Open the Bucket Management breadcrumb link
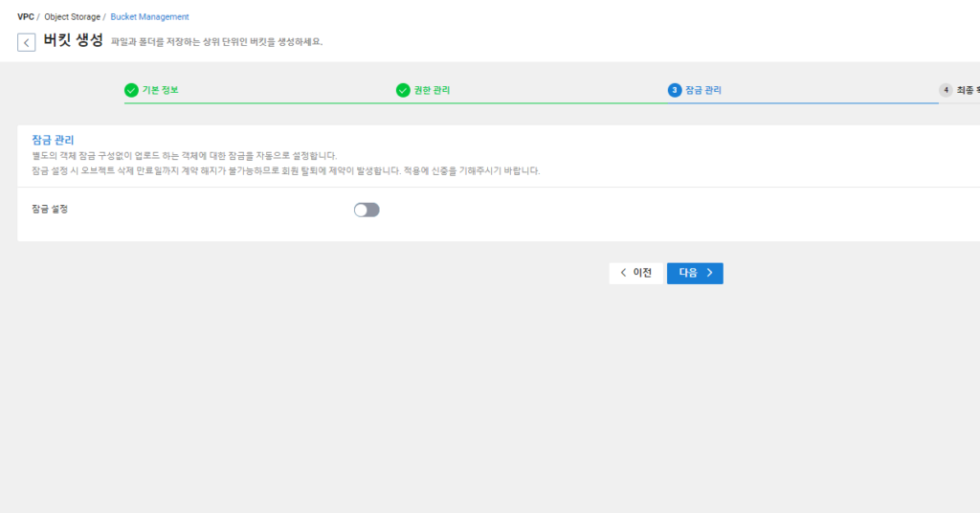Image resolution: width=980 pixels, height=513 pixels. 149,17
